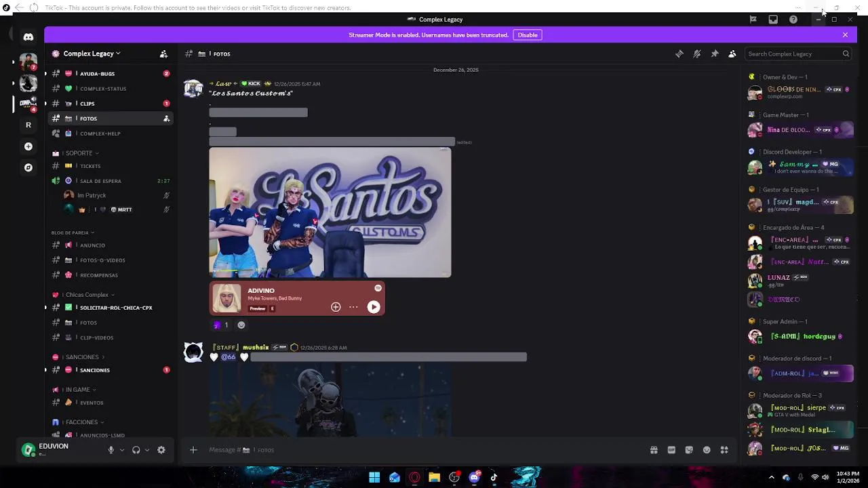Image resolution: width=868 pixels, height=488 pixels.
Task: Open the sticker picker
Action: pos(689,450)
